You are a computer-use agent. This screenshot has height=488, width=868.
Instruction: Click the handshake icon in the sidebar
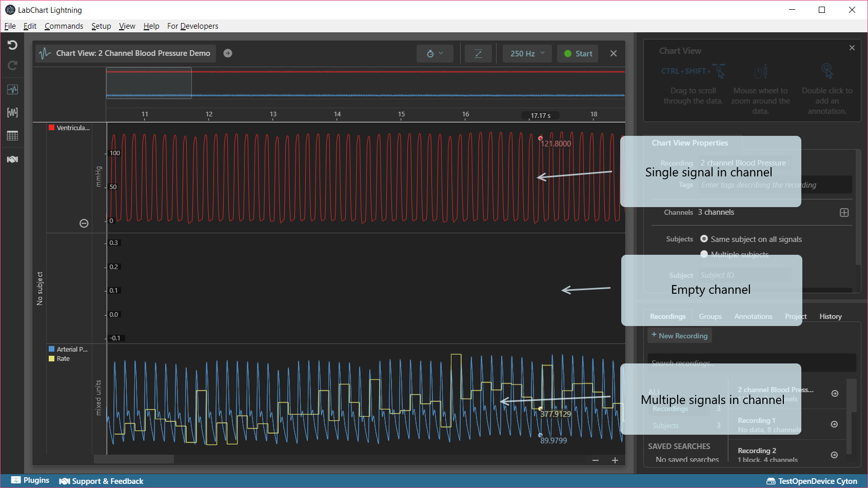[12, 159]
